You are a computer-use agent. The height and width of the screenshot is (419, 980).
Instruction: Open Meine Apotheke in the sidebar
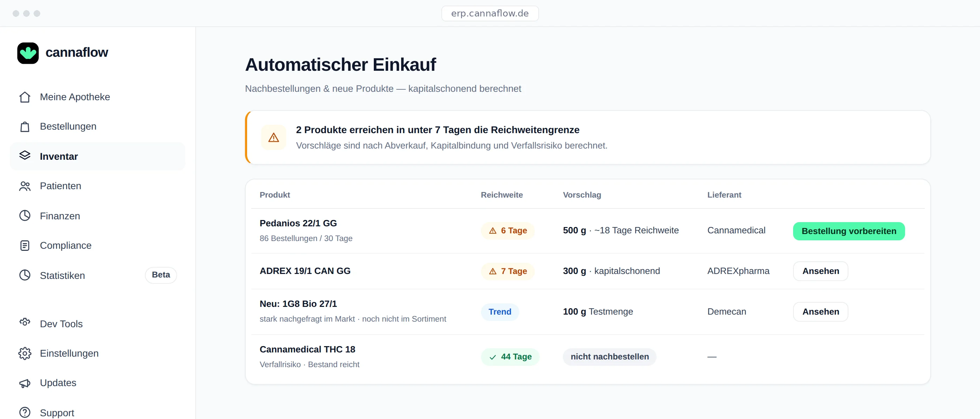(97, 97)
